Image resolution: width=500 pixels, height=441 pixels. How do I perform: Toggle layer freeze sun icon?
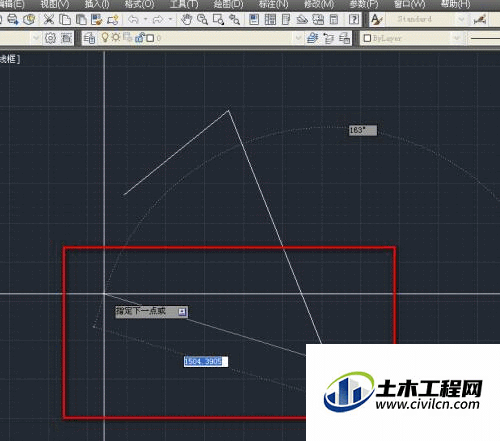tap(116, 38)
